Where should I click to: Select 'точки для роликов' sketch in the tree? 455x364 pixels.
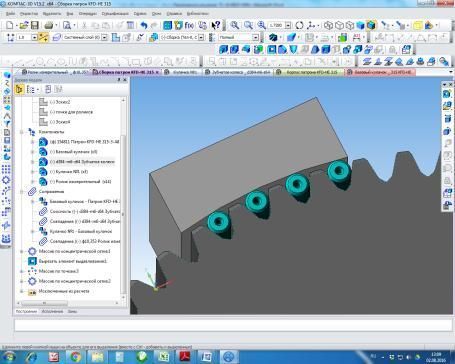[x=71, y=112]
